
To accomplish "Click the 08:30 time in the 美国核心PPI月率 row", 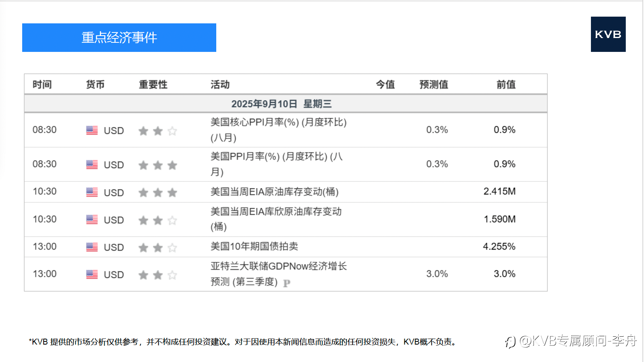I will [x=45, y=130].
